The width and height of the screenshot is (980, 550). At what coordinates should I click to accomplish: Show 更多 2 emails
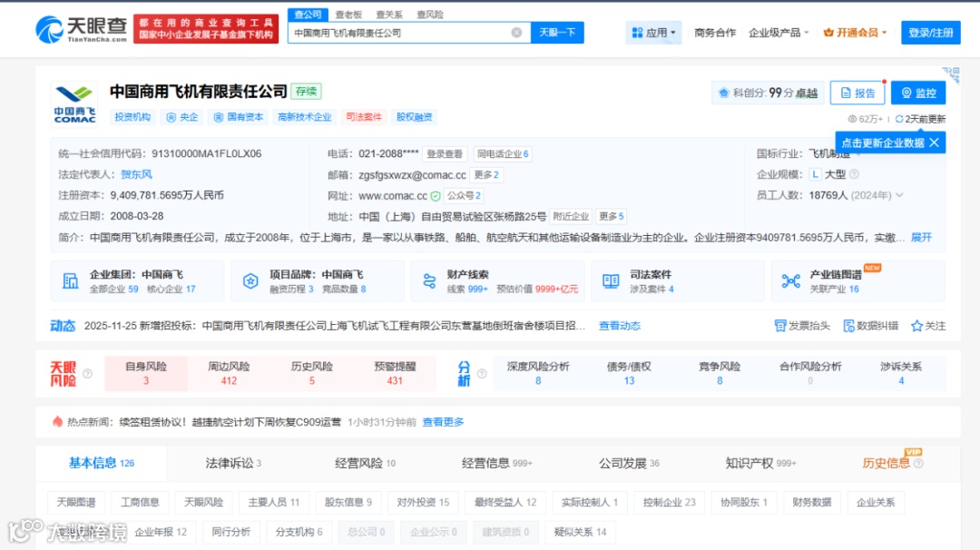click(x=486, y=174)
